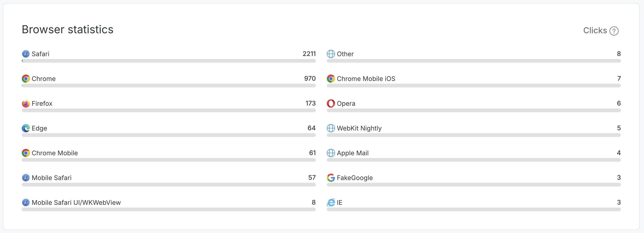
Task: Click the Edge browser icon
Action: point(26,128)
